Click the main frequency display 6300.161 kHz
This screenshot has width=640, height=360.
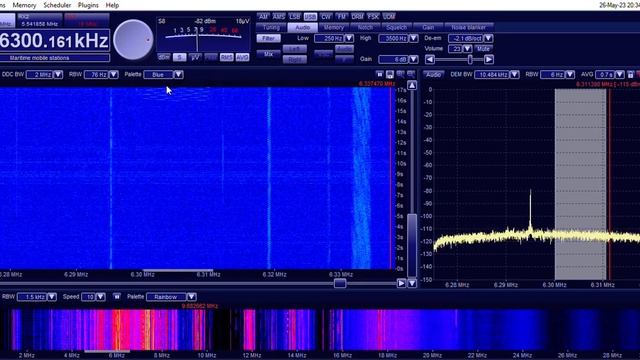coord(55,40)
